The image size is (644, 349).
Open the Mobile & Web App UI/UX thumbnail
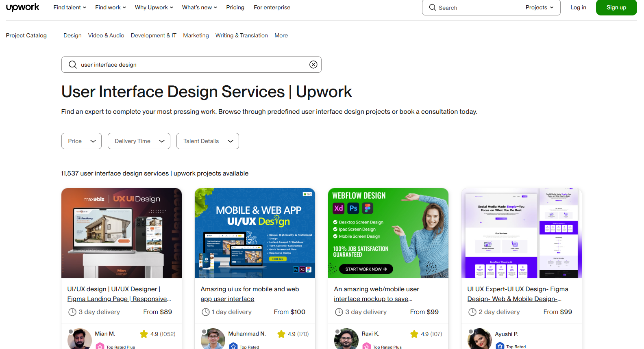coord(255,233)
